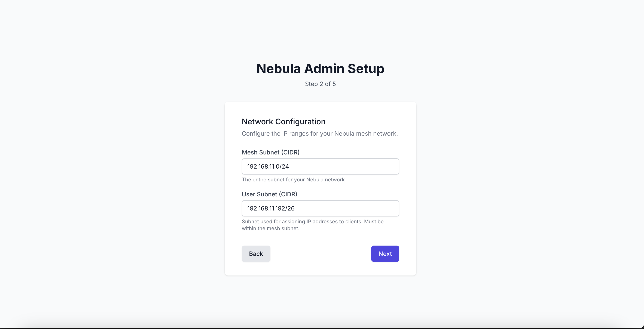Go to previous step with Back button

(x=256, y=253)
